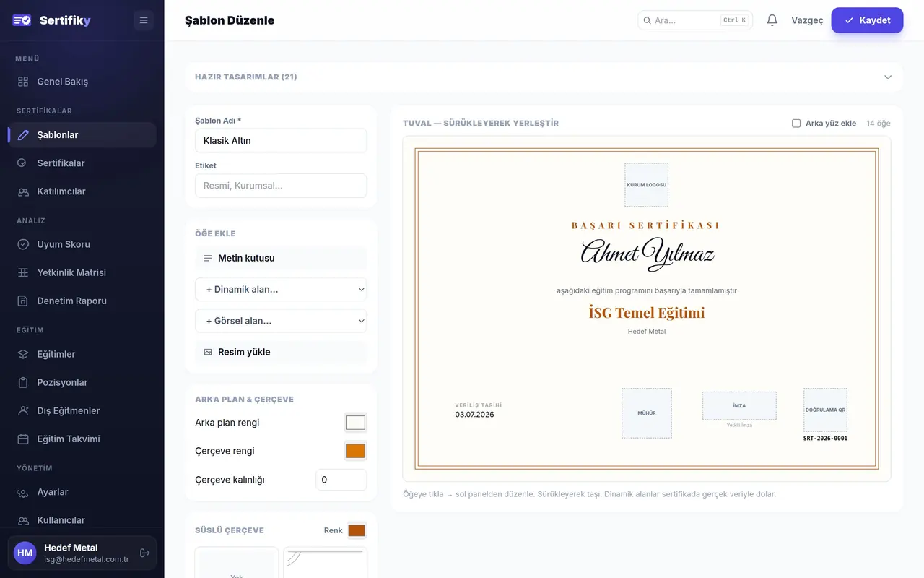Open the Uyum Skoru page
924x578 pixels.
82,244
